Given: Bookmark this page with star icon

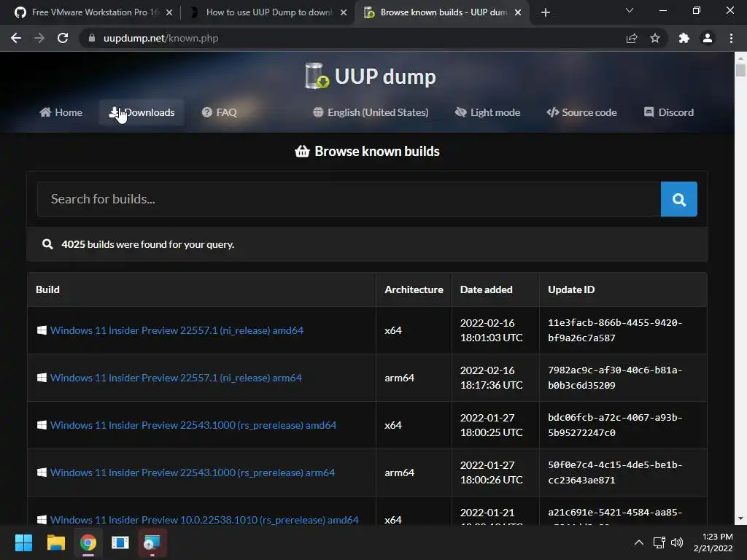Looking at the screenshot, I should pyautogui.click(x=655, y=38).
